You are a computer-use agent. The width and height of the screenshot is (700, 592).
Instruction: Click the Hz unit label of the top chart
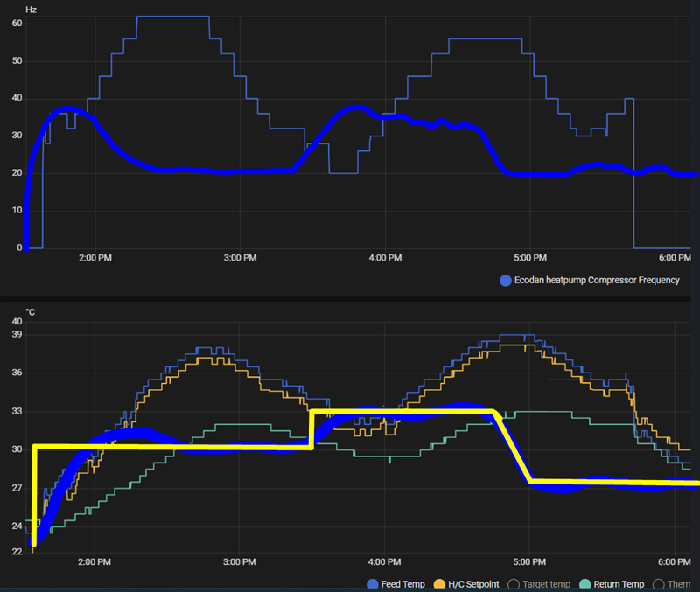31,10
